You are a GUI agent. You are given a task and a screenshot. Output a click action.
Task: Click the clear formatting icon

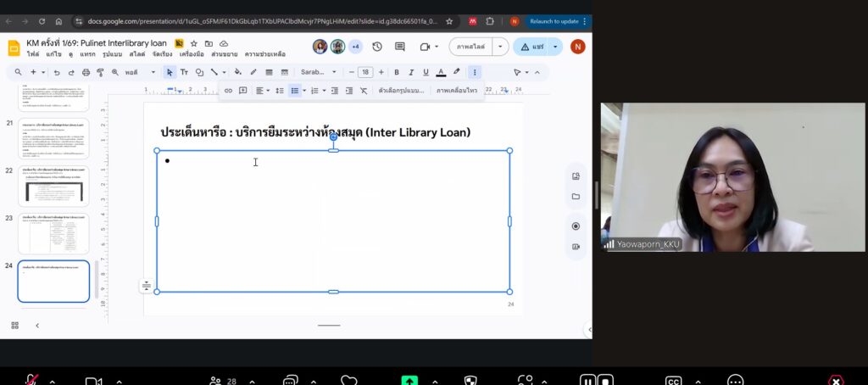pyautogui.click(x=364, y=91)
